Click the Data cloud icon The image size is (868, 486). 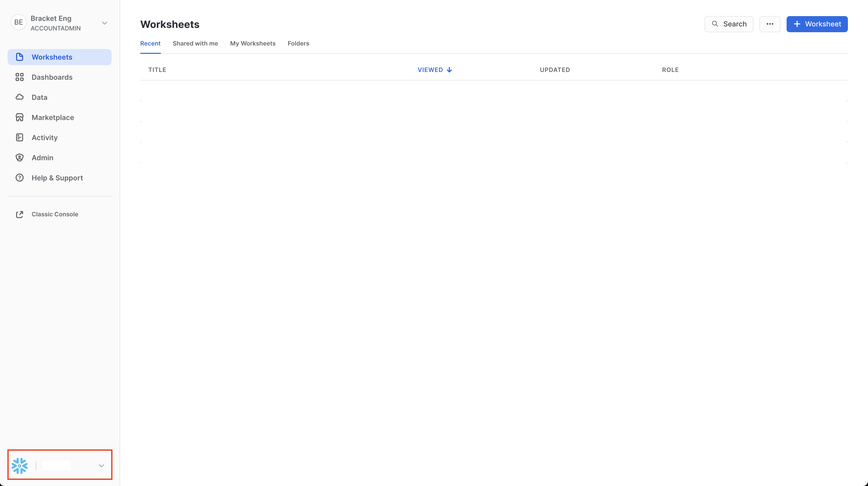20,97
